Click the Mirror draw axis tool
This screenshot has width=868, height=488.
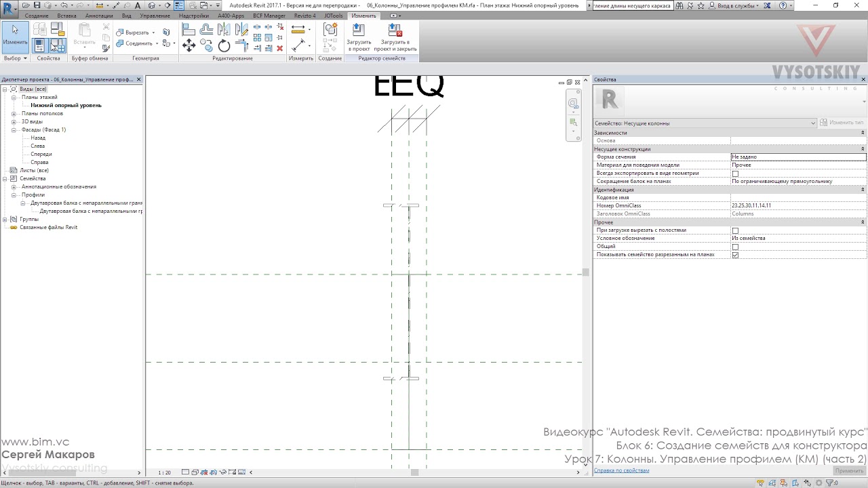pos(241,30)
